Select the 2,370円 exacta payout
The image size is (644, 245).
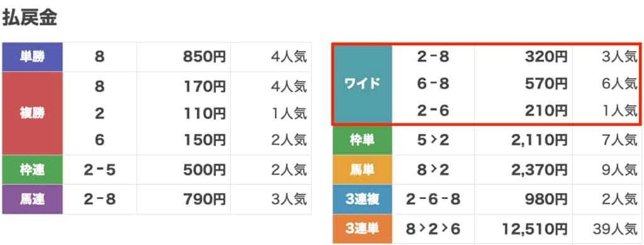tap(539, 170)
